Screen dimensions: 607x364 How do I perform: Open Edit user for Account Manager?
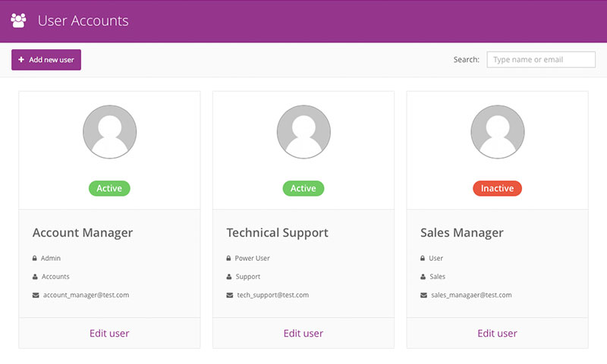[109, 334]
